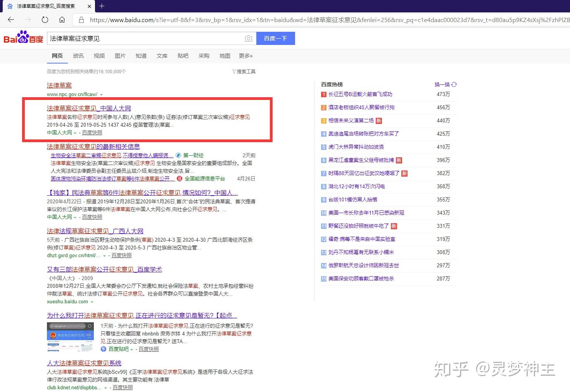Open a new browser tab
Screen dimensions: 570x392
[102, 6]
